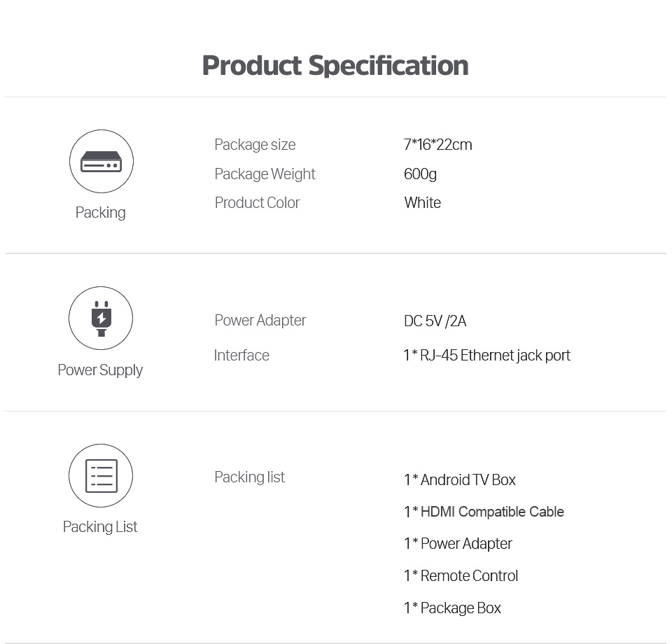Click the HDMI Compatible Cable list item
This screenshot has height=644, width=672.
[x=484, y=512]
